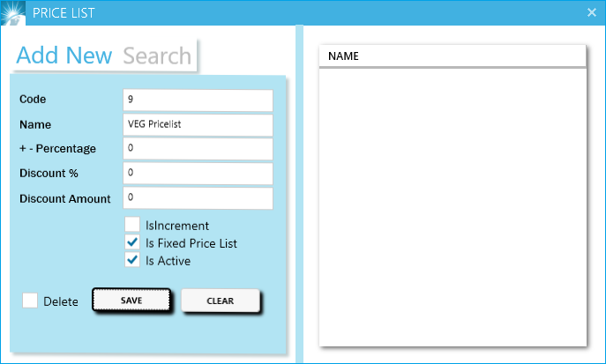Switch to the Add New tab
This screenshot has width=606, height=364.
coord(64,56)
